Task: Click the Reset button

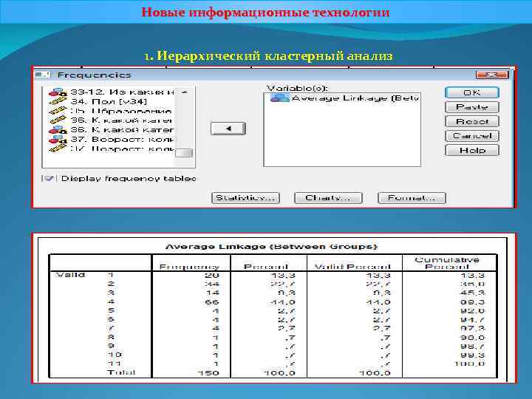Action: (472, 121)
